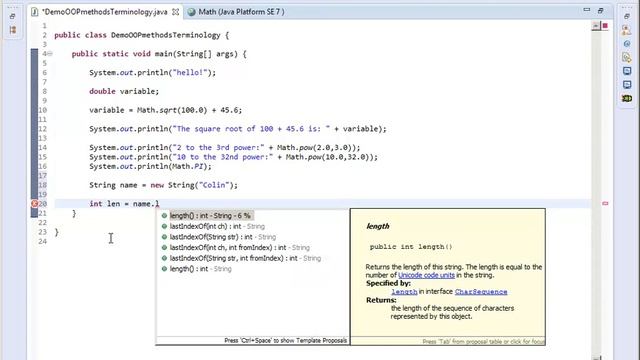
Task: Click green method icon beside lastIndexOf(String str) : int
Action: pyautogui.click(x=164, y=237)
